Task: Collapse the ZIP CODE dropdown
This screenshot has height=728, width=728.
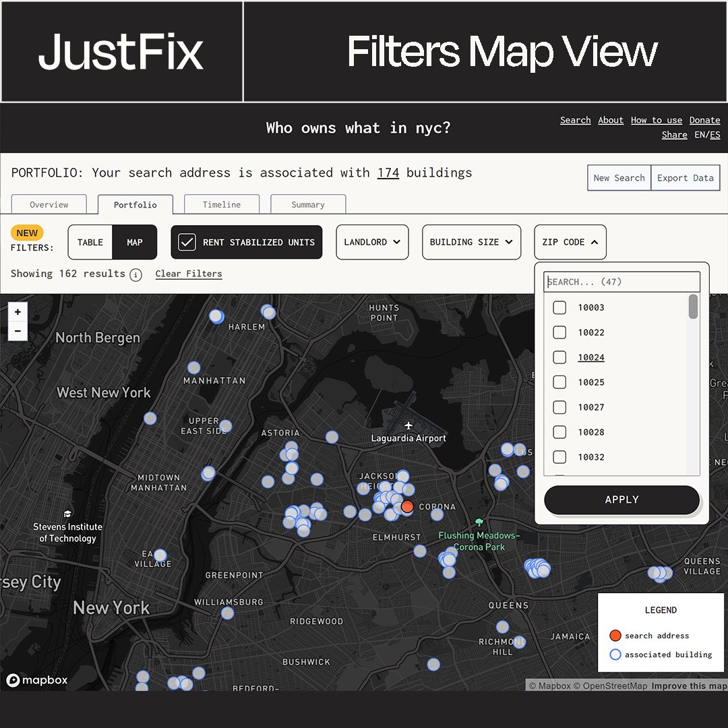Action: (x=570, y=242)
